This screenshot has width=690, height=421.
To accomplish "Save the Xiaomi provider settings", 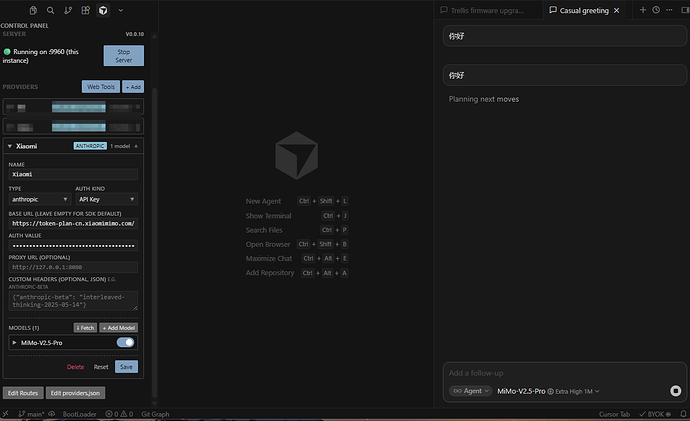I will coord(126,367).
